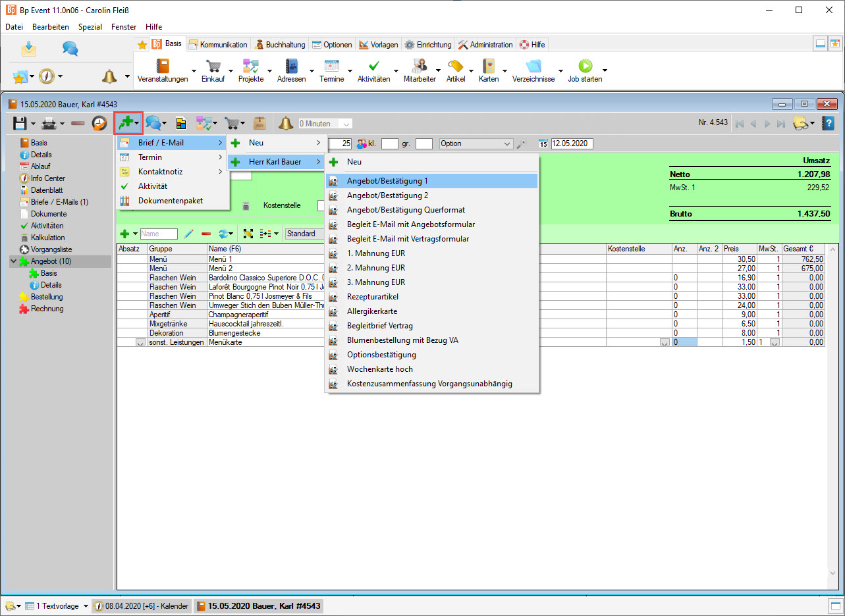Click the 12.05.2020 date field
The width and height of the screenshot is (845, 616).
pos(572,143)
